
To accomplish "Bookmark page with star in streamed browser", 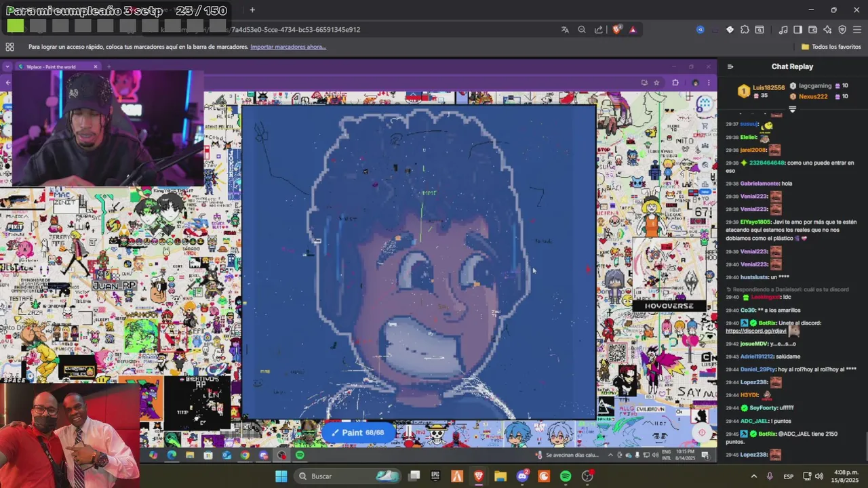I will click(x=656, y=83).
